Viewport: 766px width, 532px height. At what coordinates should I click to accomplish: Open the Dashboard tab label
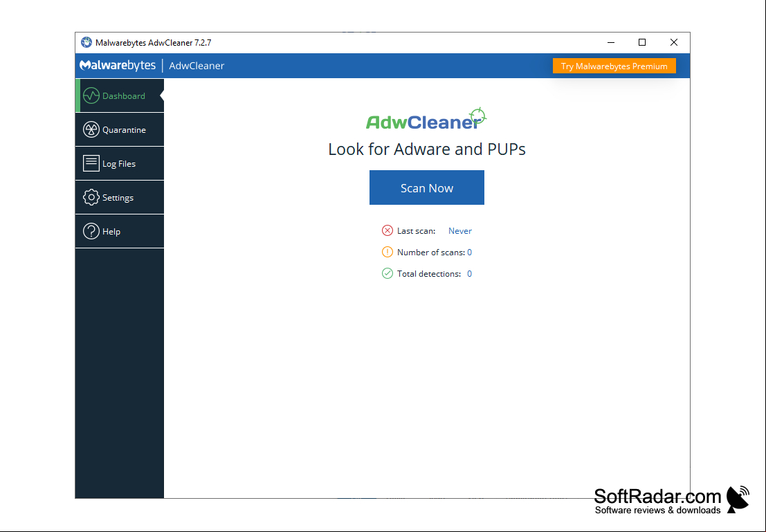tap(124, 96)
